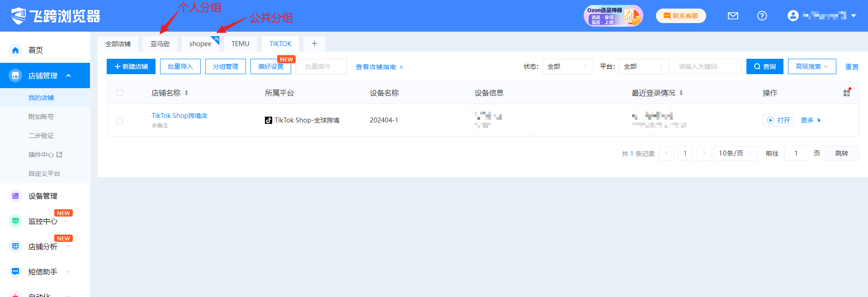Click the user account avatar icon

click(793, 16)
